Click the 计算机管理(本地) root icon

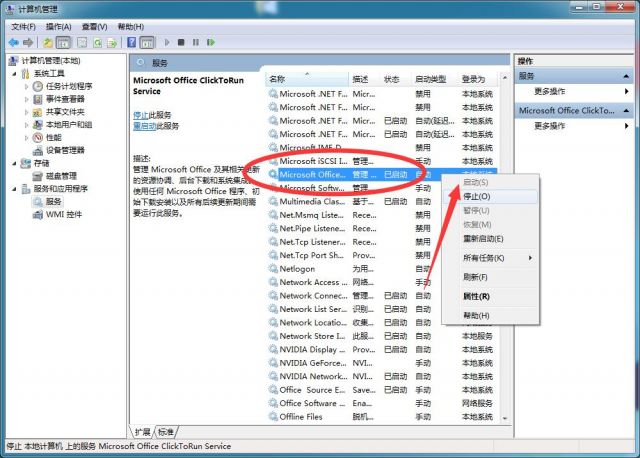point(13,61)
